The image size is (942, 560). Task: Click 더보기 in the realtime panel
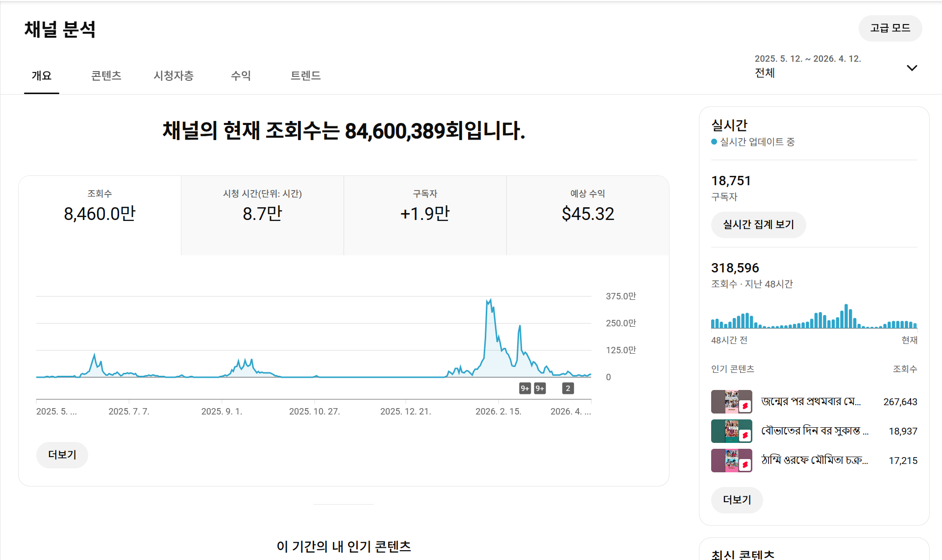coord(737,500)
